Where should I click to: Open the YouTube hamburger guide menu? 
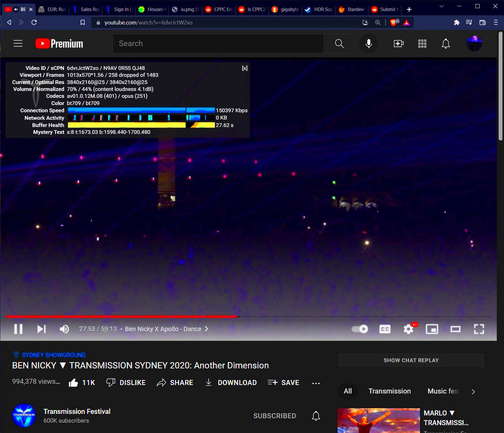(18, 43)
